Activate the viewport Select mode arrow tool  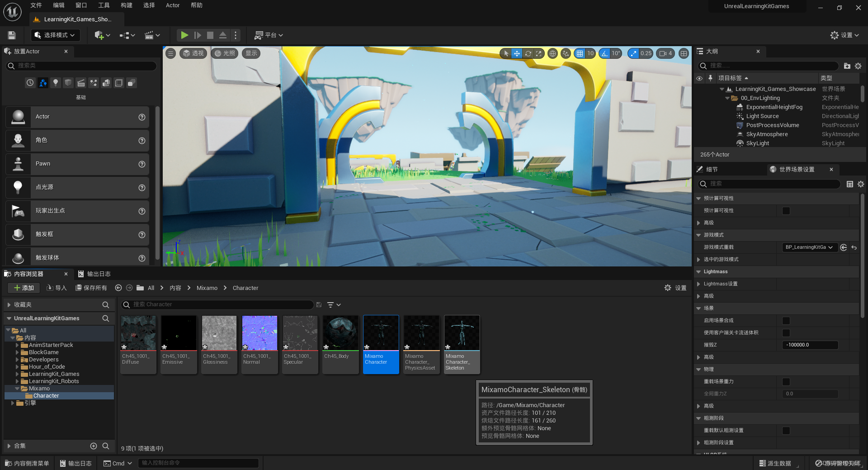506,53
